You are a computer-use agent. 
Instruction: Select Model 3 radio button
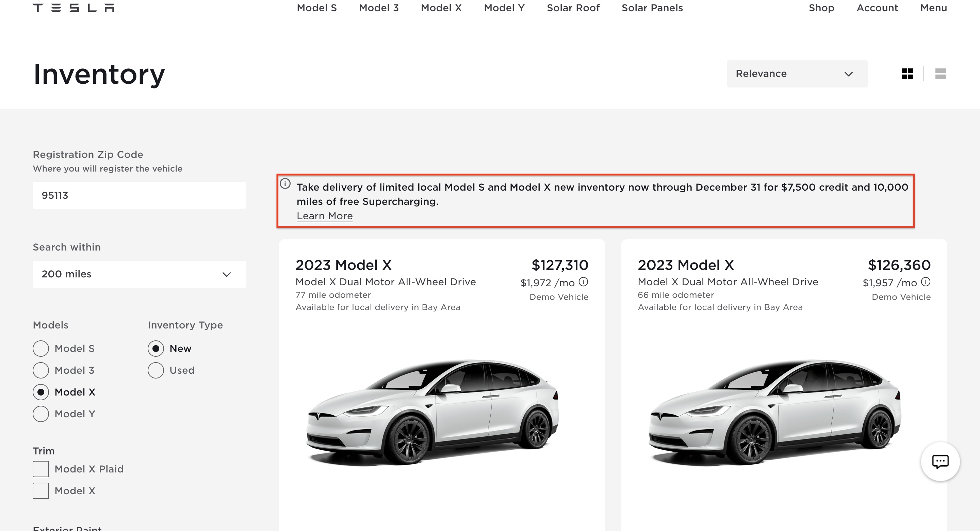[x=41, y=370]
